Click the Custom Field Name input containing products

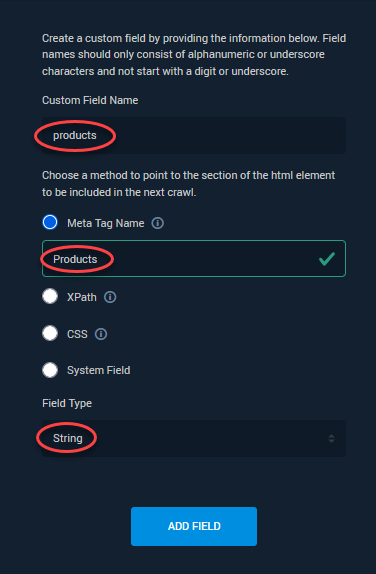[194, 135]
